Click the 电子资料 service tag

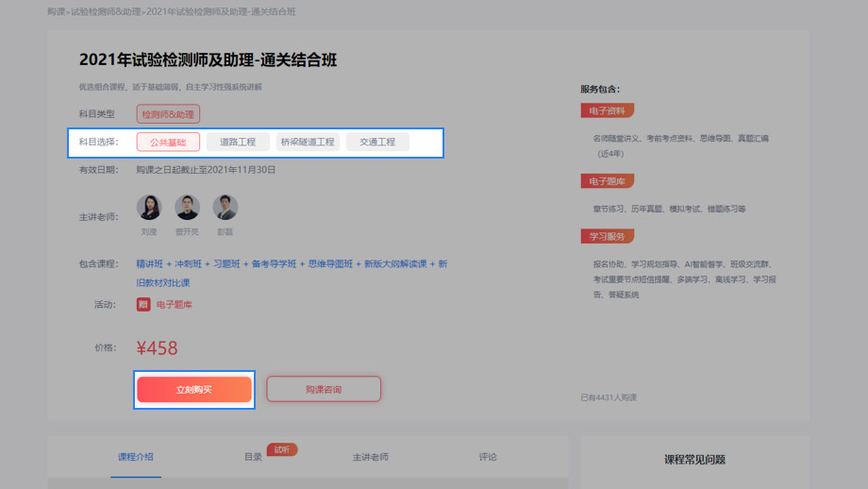(607, 110)
